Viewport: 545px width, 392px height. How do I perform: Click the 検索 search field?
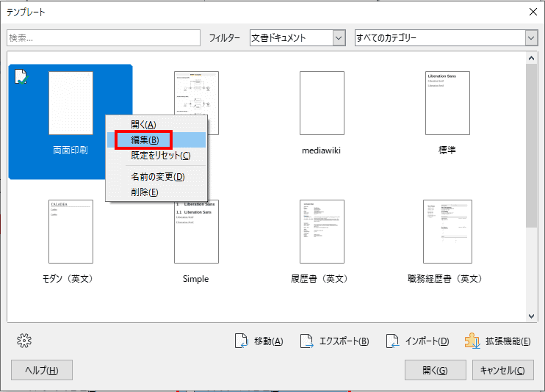pos(104,37)
